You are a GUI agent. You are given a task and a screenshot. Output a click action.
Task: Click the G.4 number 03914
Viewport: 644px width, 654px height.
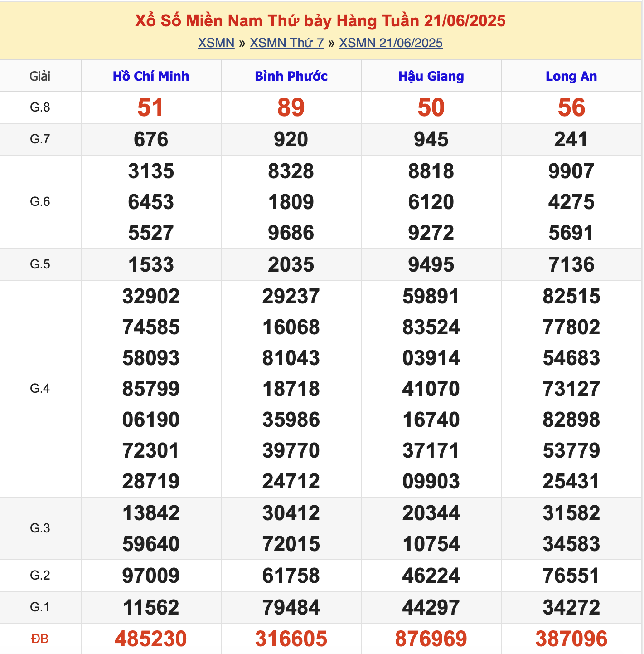431,358
